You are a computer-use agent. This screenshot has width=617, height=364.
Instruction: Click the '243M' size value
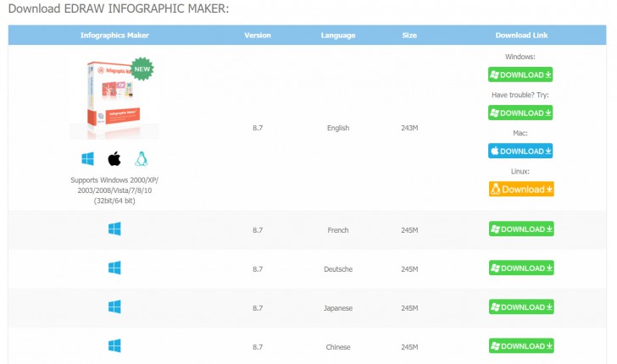tap(409, 128)
